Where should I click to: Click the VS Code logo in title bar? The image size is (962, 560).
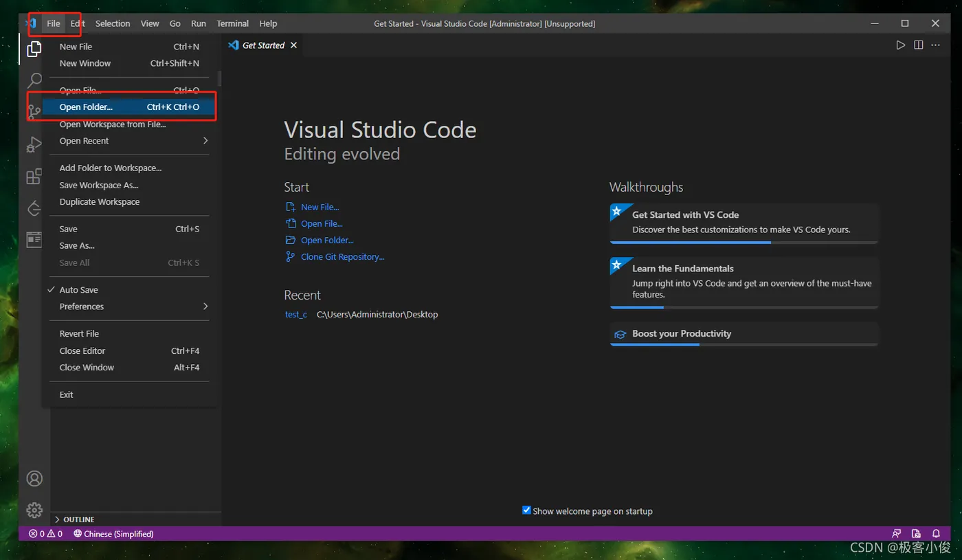31,23
